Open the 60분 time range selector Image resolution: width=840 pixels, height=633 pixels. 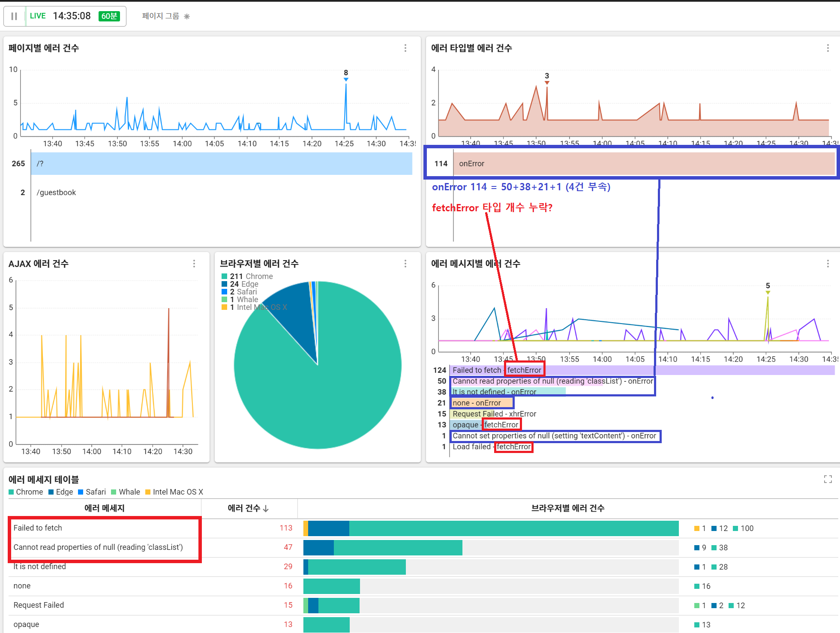point(109,16)
